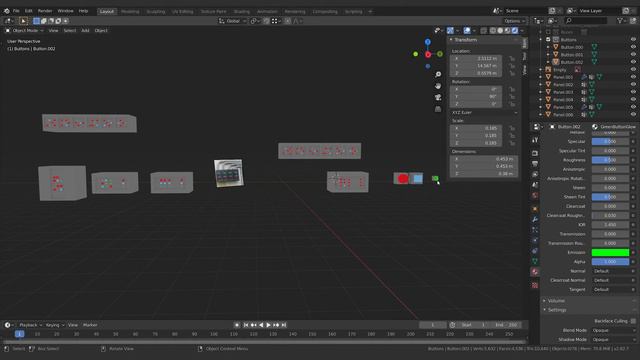Open the Global transform orientation dropdown

232,21
